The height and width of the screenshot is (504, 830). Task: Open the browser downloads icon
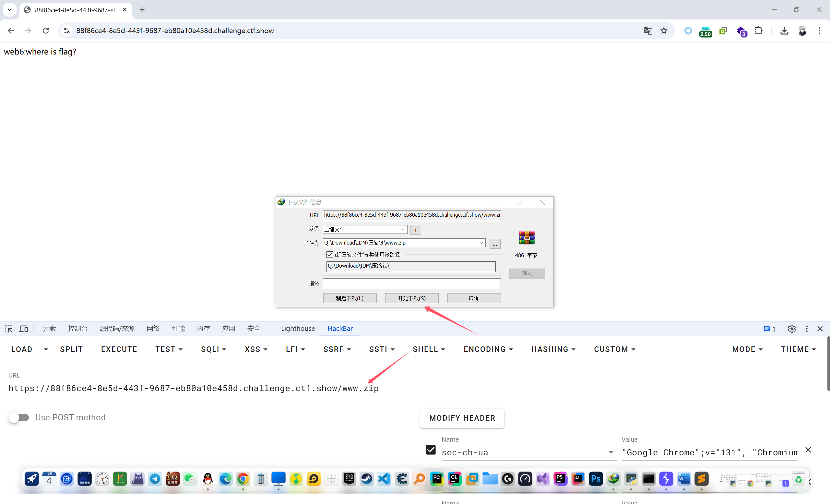click(x=784, y=31)
